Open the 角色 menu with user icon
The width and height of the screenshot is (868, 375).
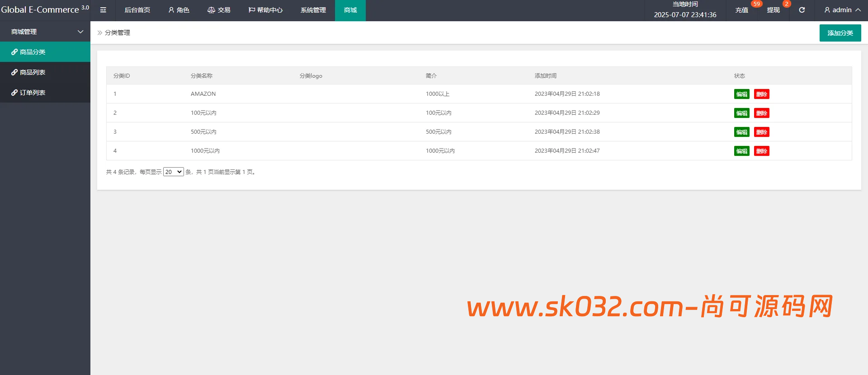[179, 10]
